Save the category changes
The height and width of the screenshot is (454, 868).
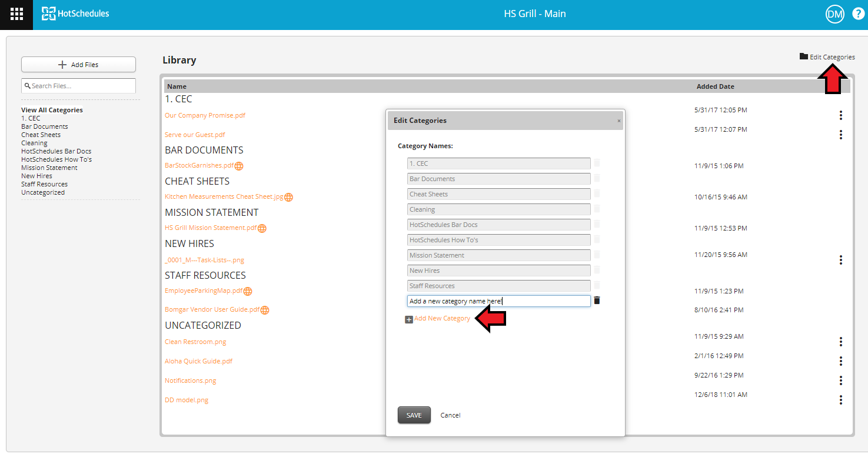click(414, 415)
